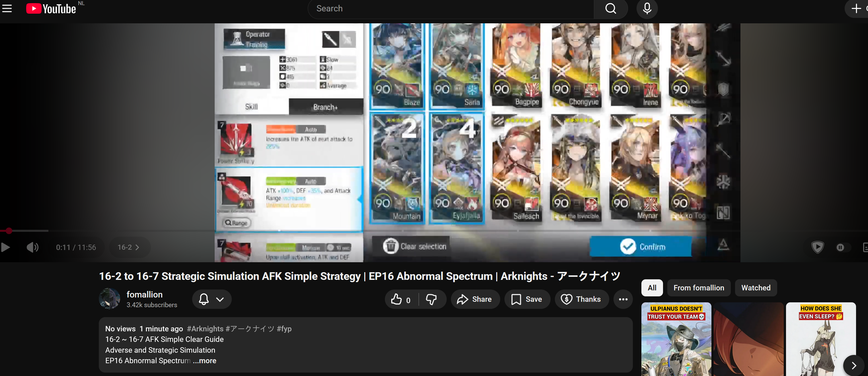Start voice search with microphone icon

click(x=647, y=9)
